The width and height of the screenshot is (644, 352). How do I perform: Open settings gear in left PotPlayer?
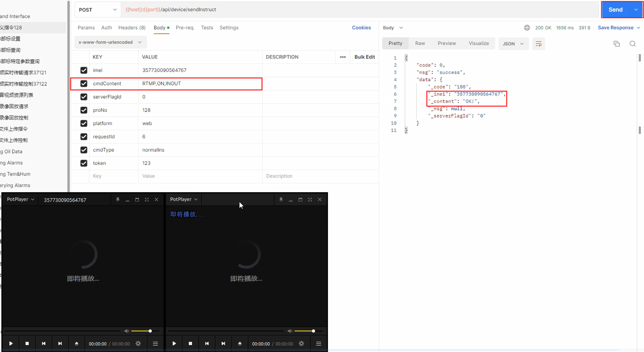pyautogui.click(x=138, y=343)
